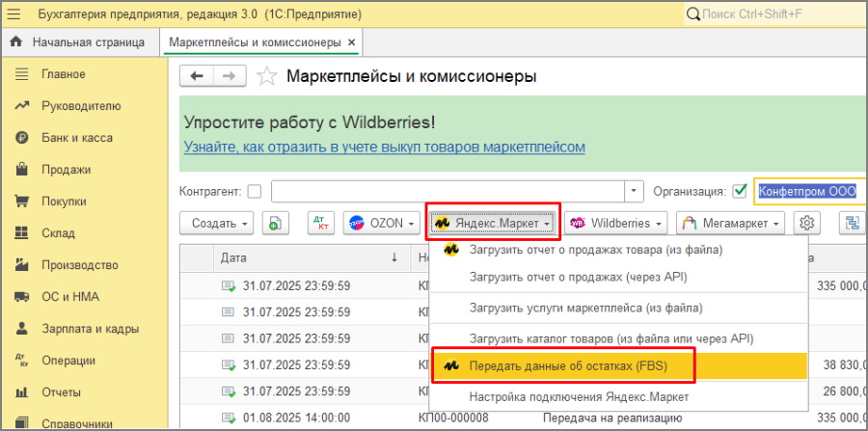Click the Отчеты bar chart icon

pyautogui.click(x=21, y=392)
